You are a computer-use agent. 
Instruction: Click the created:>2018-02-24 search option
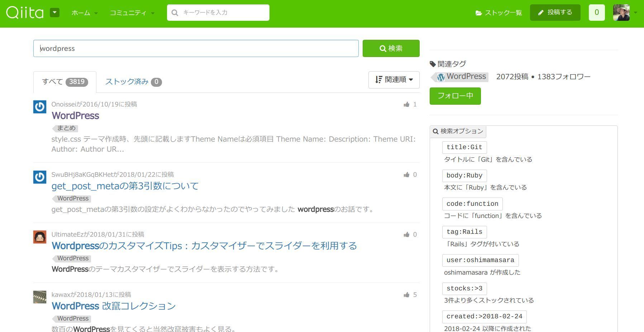[484, 317]
